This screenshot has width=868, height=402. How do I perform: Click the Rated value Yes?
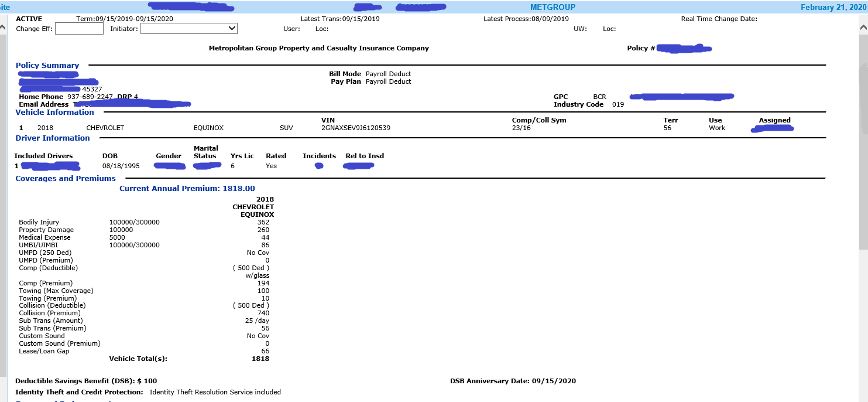(271, 166)
